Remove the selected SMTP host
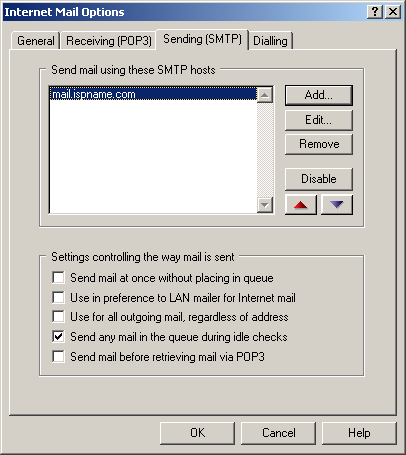The width and height of the screenshot is (406, 455). (319, 144)
